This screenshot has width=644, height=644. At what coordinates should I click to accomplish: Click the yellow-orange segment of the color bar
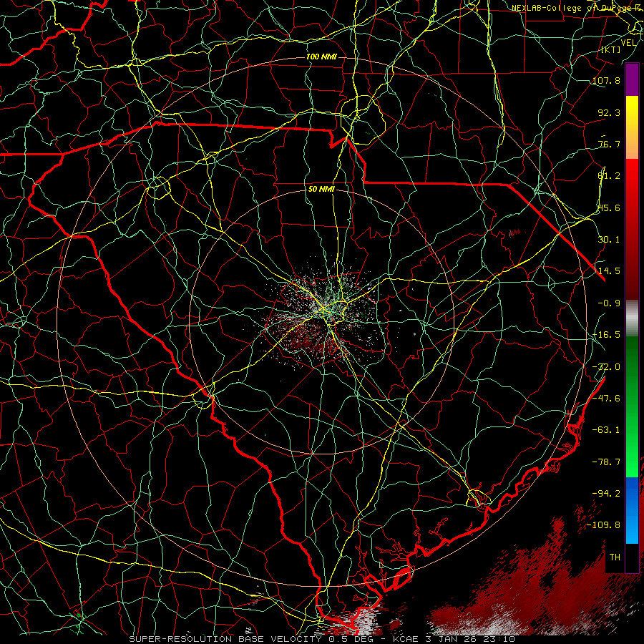pyautogui.click(x=632, y=127)
